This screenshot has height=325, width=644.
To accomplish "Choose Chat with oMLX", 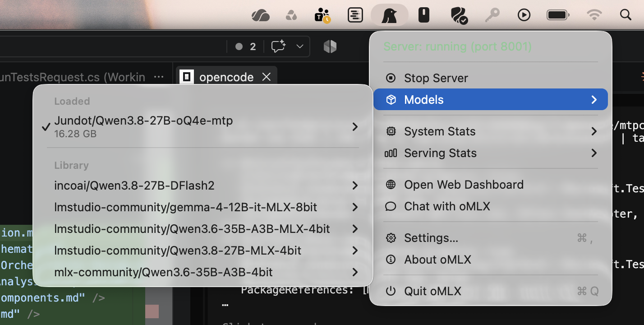I will click(x=491, y=206).
